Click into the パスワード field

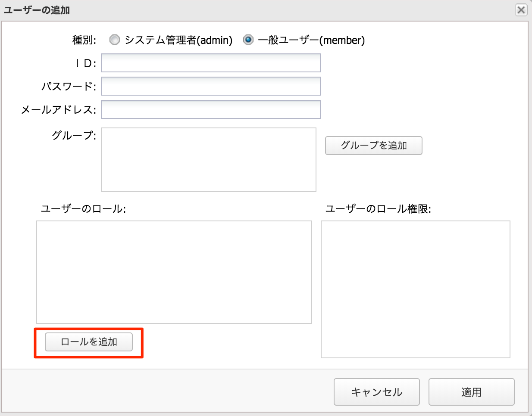[211, 86]
